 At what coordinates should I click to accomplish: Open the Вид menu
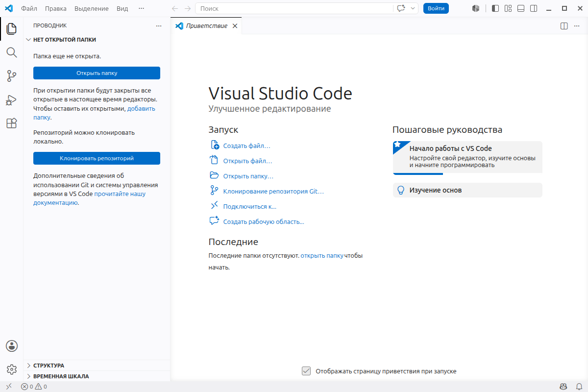tap(122, 8)
